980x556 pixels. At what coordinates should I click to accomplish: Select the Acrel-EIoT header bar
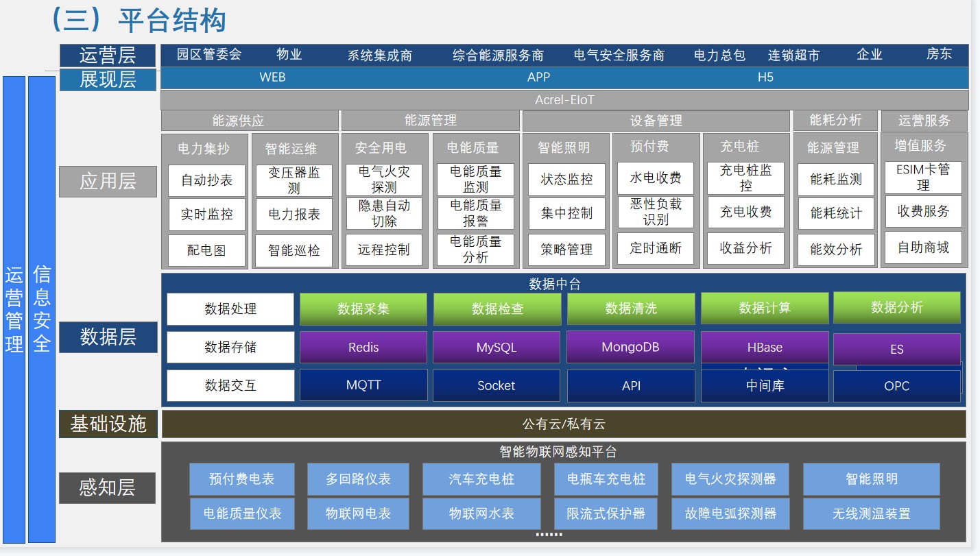point(564,100)
